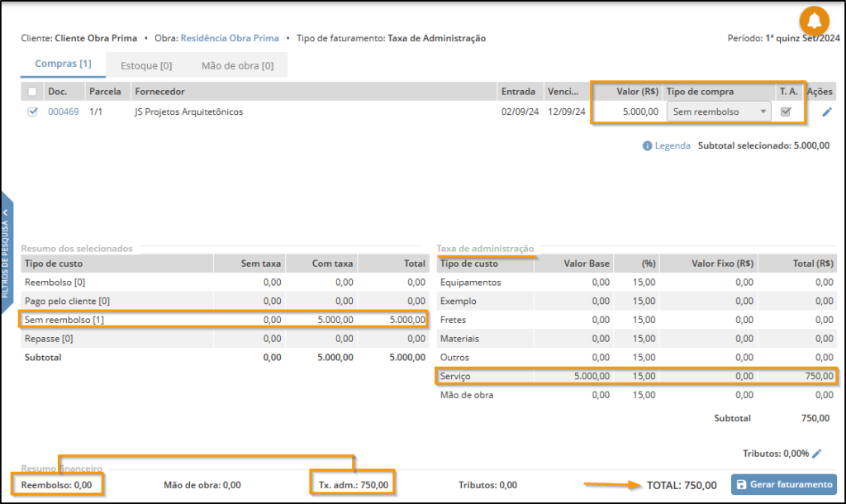Click Outros cost type row

(637, 357)
